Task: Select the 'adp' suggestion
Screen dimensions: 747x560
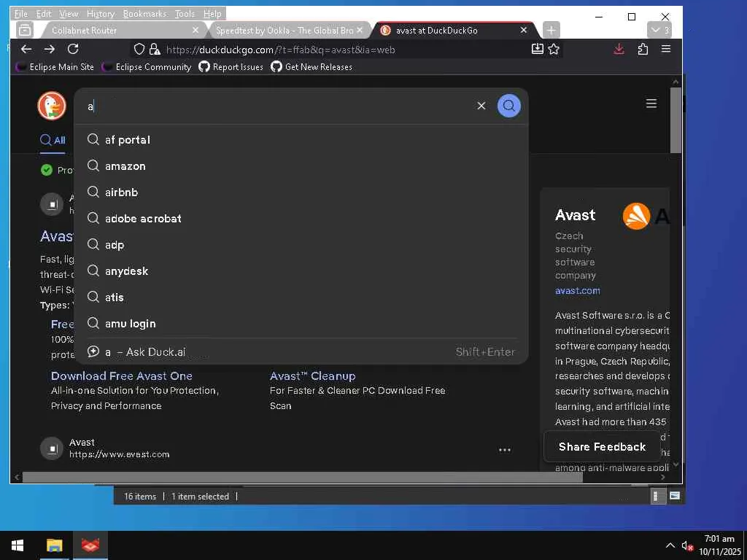Action: [x=301, y=244]
